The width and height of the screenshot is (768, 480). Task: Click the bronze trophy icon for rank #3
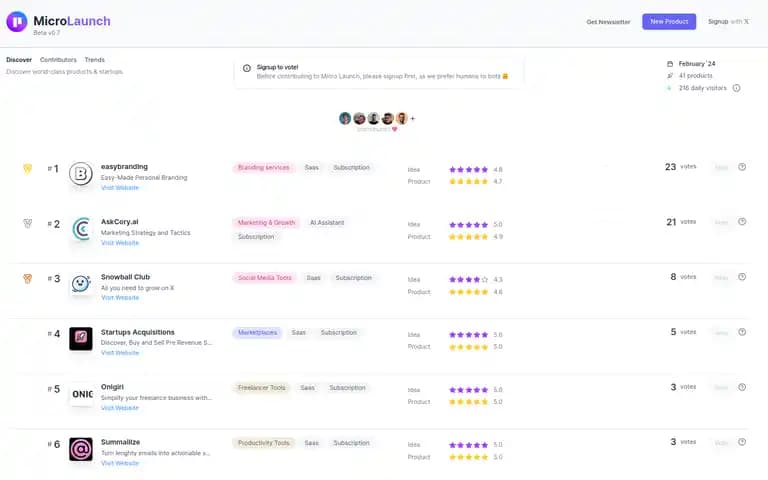click(28, 279)
